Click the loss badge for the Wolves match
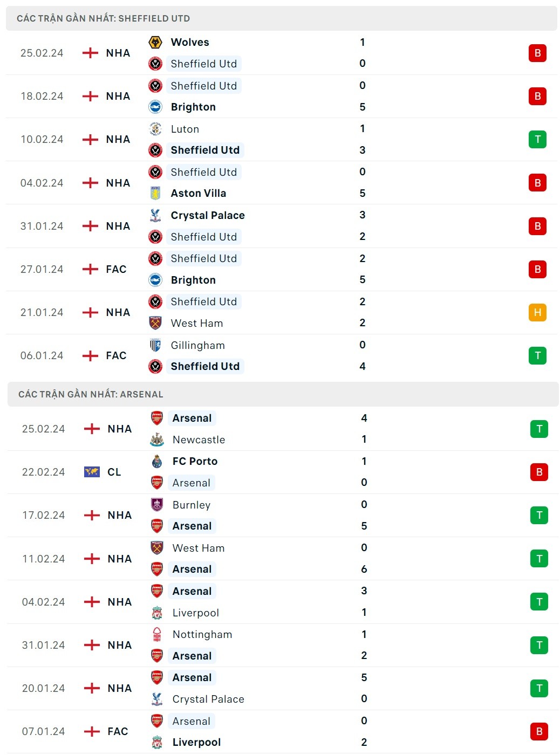This screenshot has height=755, width=560. 537,53
